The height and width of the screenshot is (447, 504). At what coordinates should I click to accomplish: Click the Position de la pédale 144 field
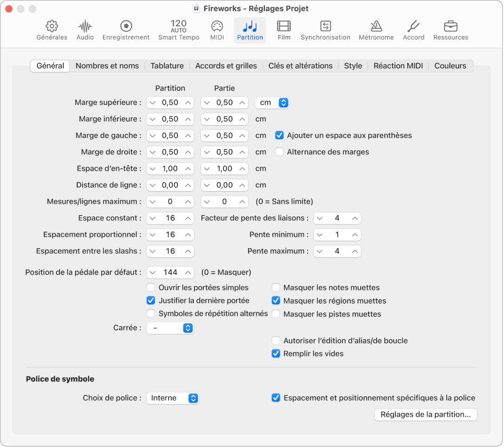[x=170, y=273]
